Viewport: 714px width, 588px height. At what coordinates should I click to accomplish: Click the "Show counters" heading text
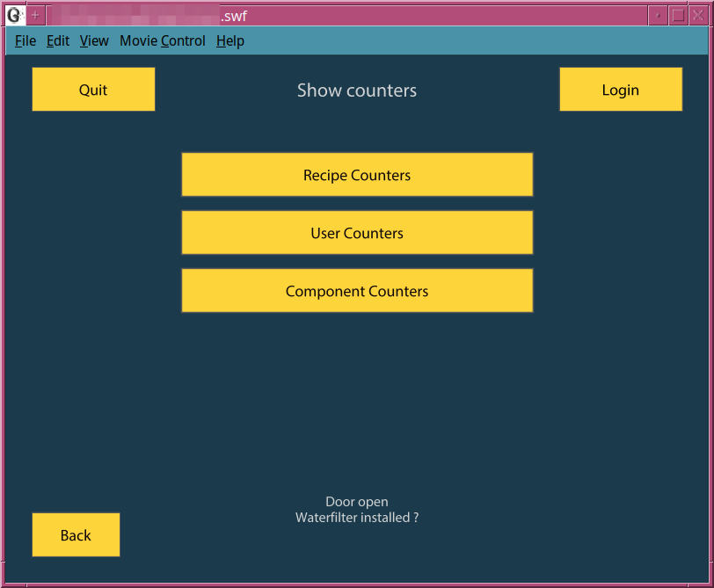[357, 91]
